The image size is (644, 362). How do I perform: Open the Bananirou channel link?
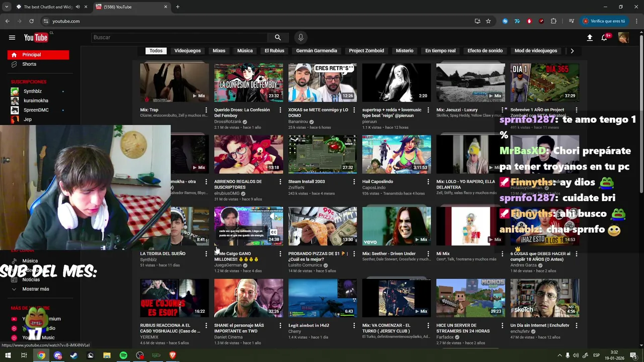click(298, 122)
